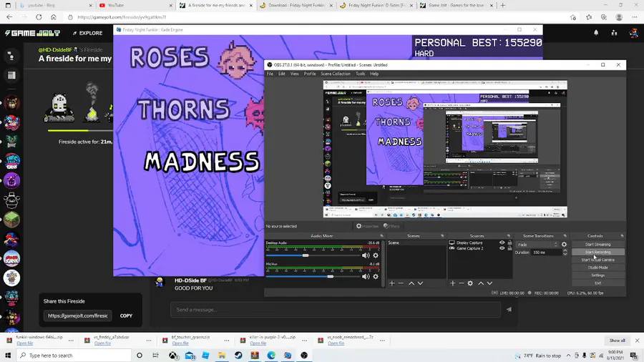The width and height of the screenshot is (644, 362).
Task: Click Start Virtual Camera button
Action: (597, 260)
